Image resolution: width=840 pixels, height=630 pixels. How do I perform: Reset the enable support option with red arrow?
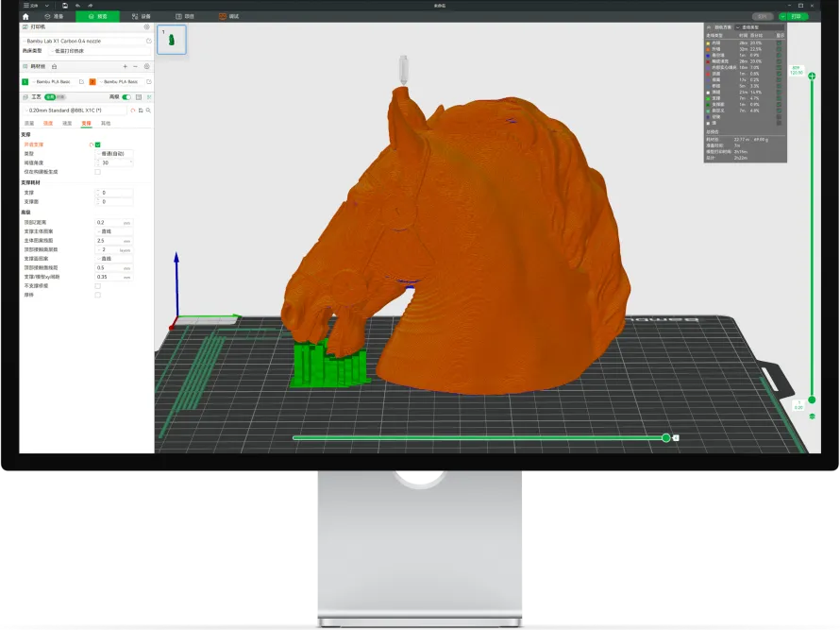(x=91, y=145)
